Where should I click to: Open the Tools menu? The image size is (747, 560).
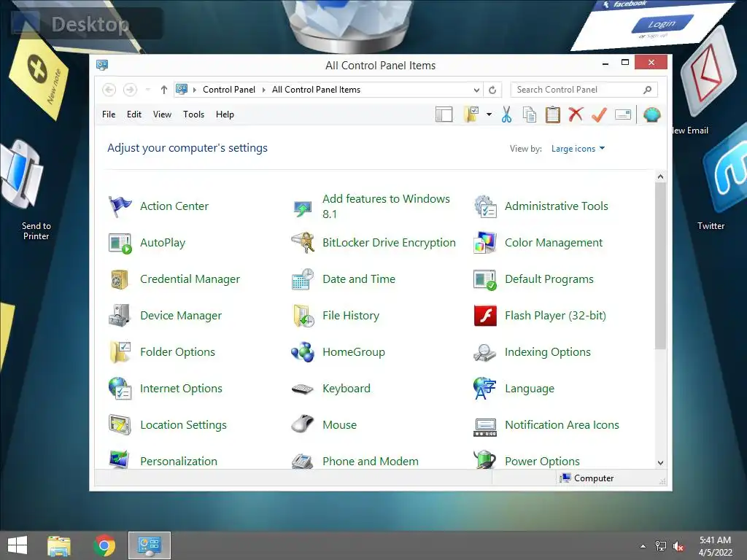pyautogui.click(x=193, y=114)
